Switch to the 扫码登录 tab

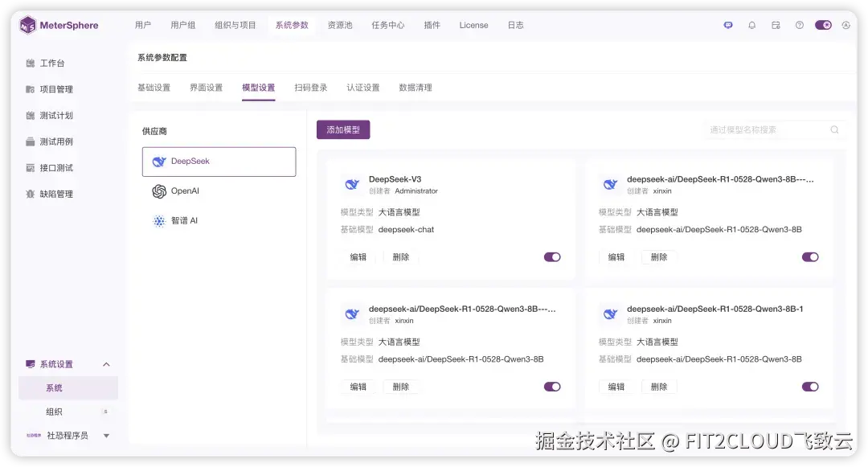pyautogui.click(x=310, y=88)
